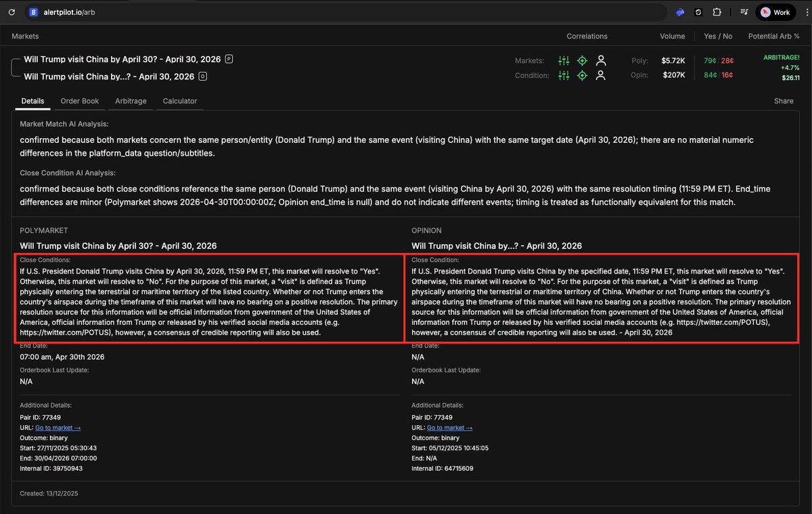Click the Polymarket 'P' badge icon
This screenshot has width=812, height=514.
pos(229,59)
